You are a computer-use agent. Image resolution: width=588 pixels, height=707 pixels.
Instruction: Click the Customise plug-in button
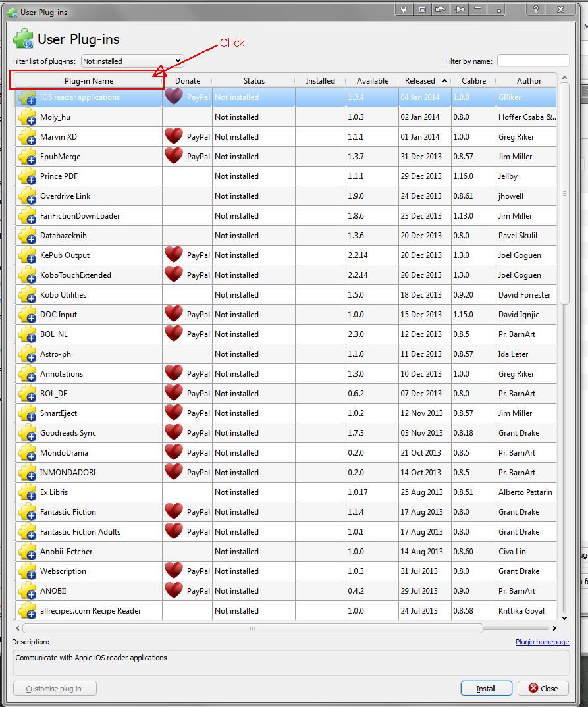(x=55, y=689)
